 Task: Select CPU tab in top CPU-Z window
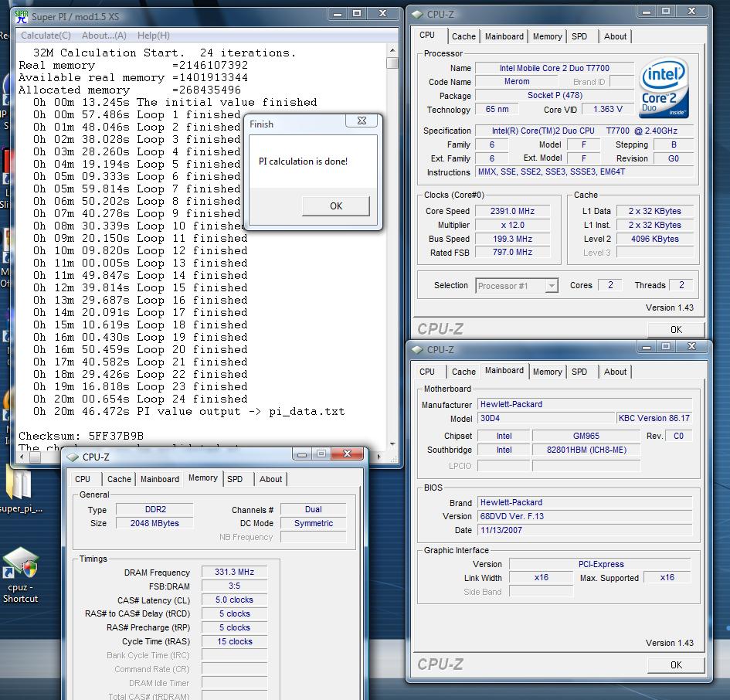tap(427, 36)
